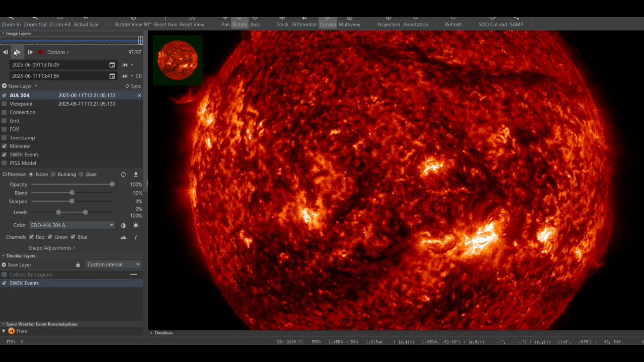Open the Custom interval dropdown

(113, 264)
